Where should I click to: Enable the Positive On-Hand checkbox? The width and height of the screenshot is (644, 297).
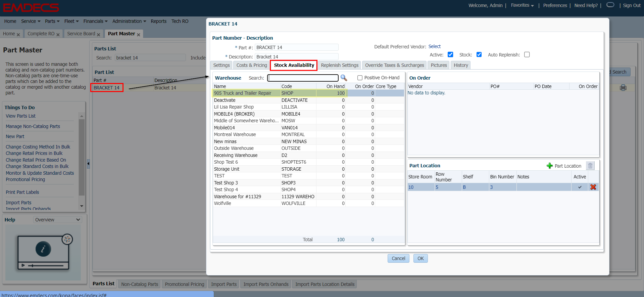pyautogui.click(x=360, y=78)
